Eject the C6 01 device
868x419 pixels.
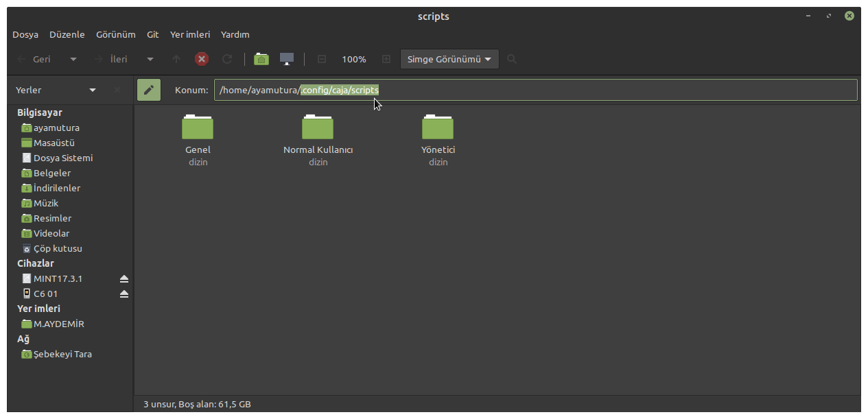pyautogui.click(x=124, y=294)
